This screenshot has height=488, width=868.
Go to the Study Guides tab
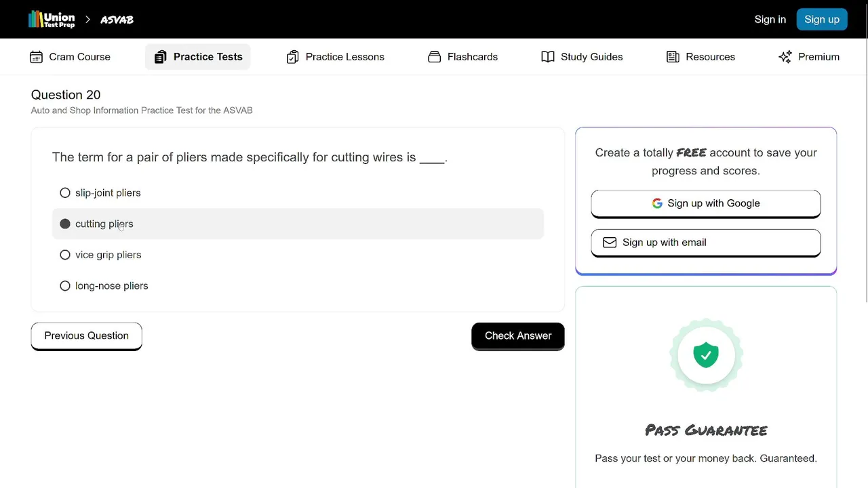pos(582,57)
